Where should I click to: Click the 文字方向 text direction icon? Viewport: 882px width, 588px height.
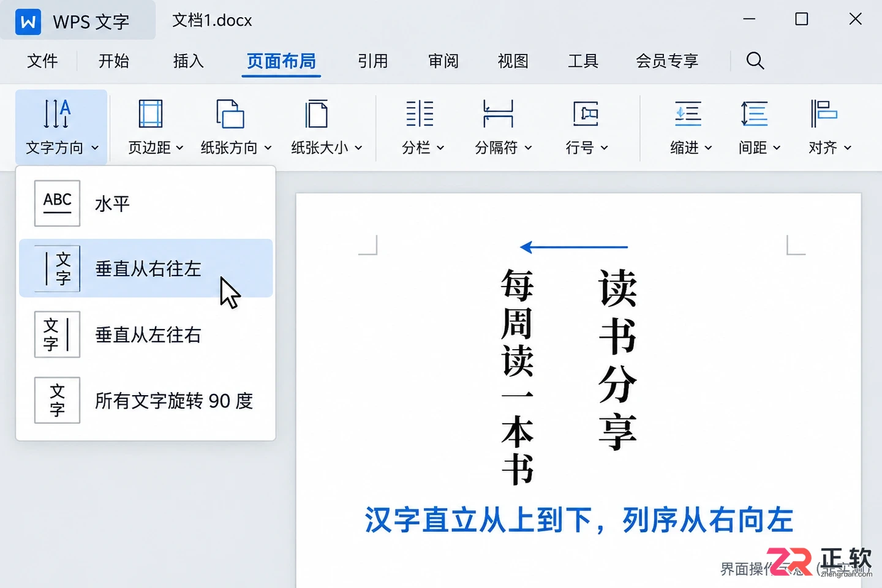coord(57,114)
